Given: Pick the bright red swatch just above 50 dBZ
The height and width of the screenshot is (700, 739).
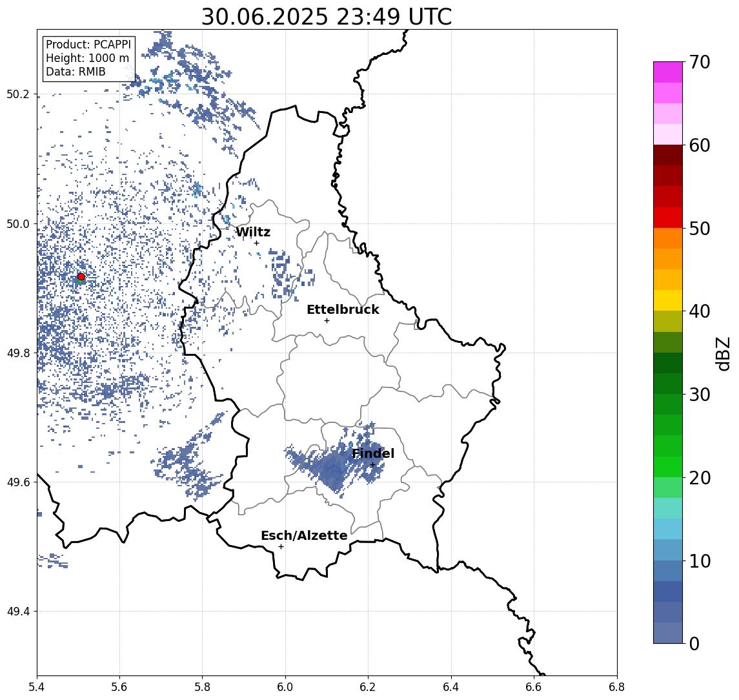Looking at the screenshot, I should point(668,218).
